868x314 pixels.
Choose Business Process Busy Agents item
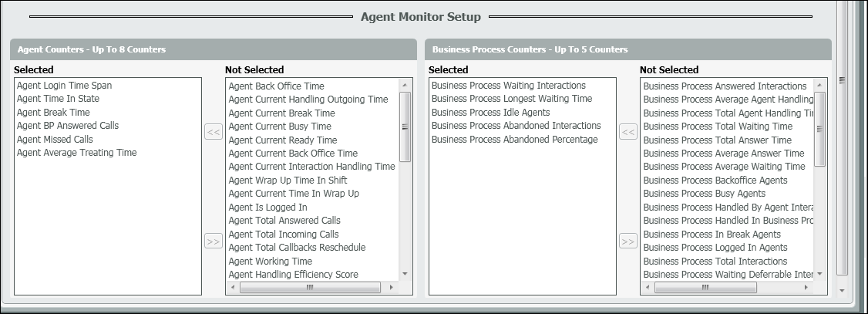[x=705, y=194]
